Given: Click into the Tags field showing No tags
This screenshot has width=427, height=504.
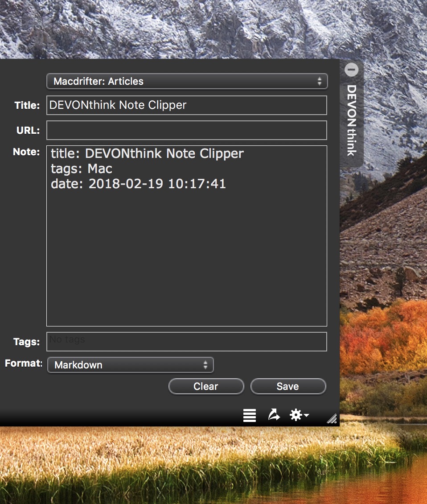Looking at the screenshot, I should [x=187, y=342].
